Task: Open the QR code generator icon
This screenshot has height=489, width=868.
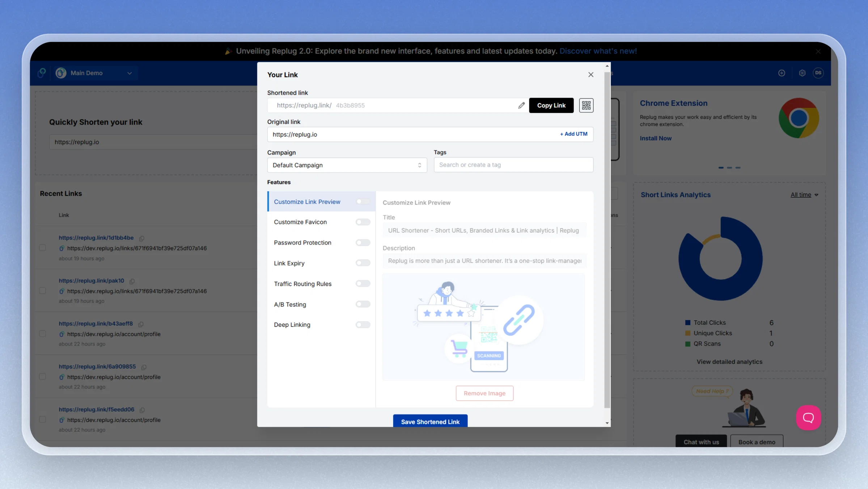Action: (586, 105)
